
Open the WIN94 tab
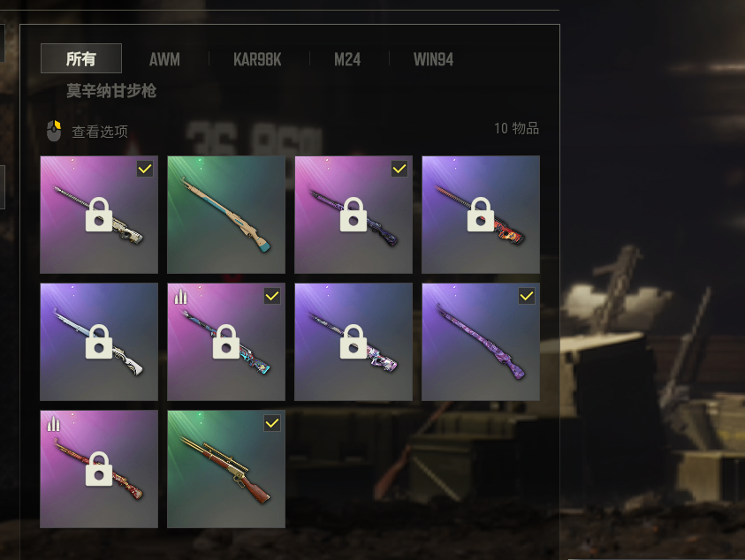coord(433,60)
